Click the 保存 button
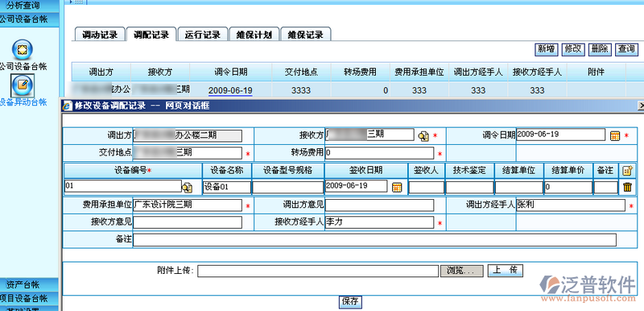 350,302
